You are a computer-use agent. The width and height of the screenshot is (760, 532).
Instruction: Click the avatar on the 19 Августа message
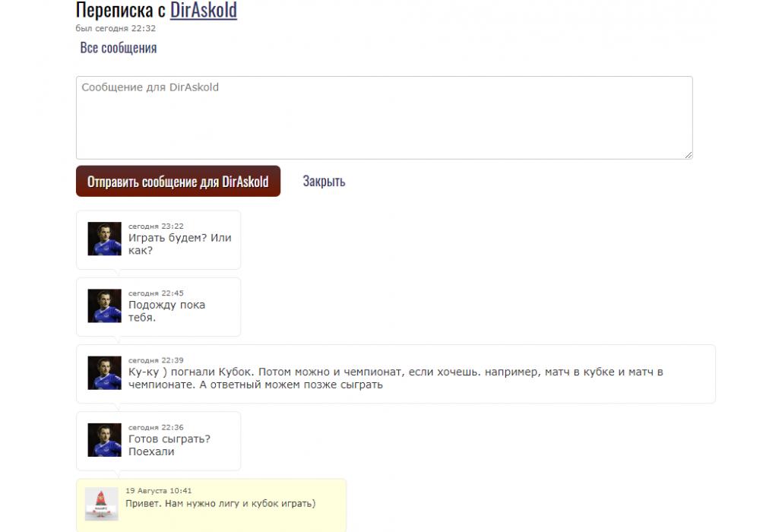click(x=101, y=504)
